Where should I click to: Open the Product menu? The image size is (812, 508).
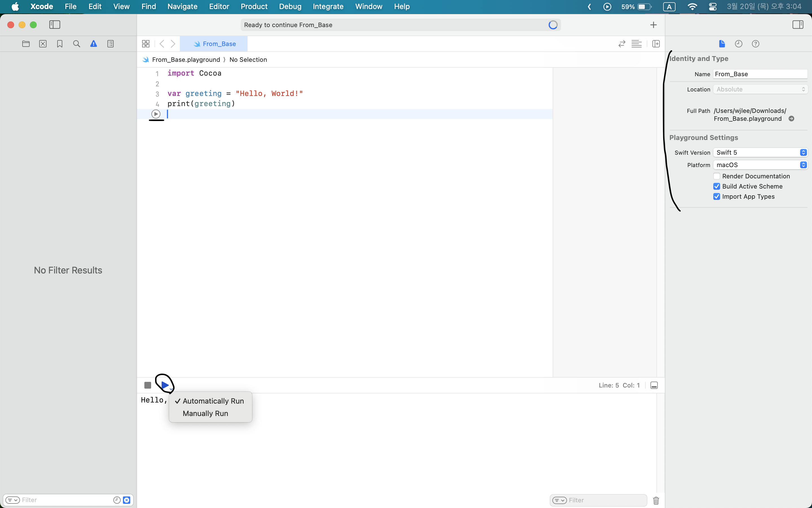(254, 6)
